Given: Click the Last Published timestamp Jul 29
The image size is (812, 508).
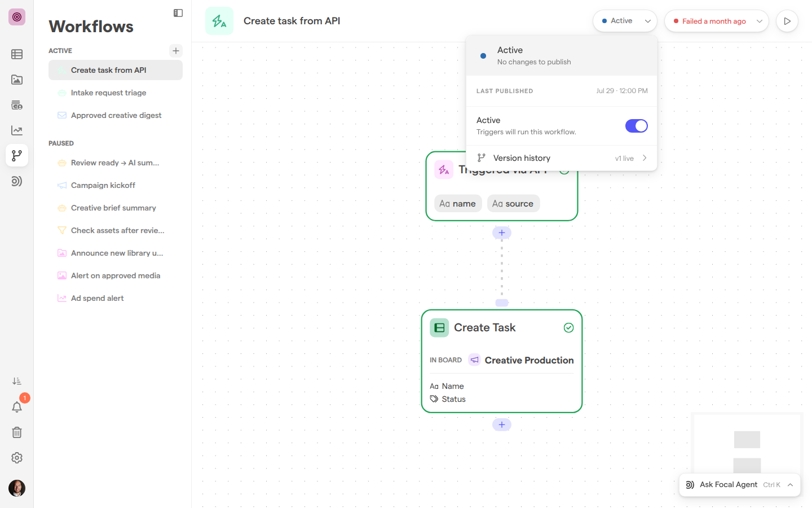Looking at the screenshot, I should (x=622, y=91).
